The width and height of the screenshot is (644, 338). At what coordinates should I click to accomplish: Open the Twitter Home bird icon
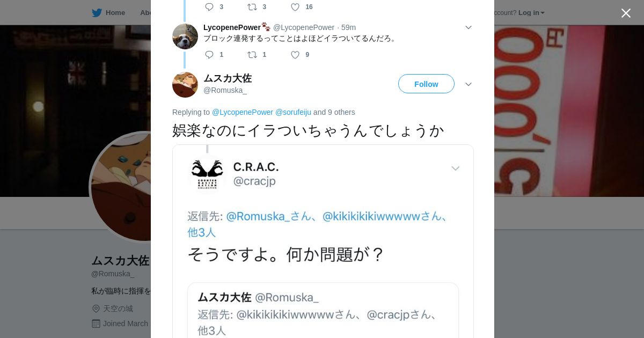coord(97,13)
